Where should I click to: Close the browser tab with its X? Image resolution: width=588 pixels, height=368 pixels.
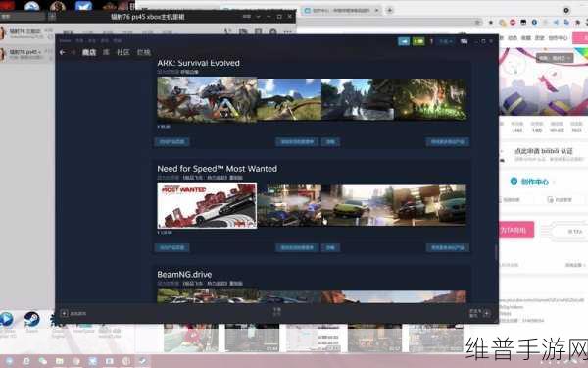coord(377,11)
